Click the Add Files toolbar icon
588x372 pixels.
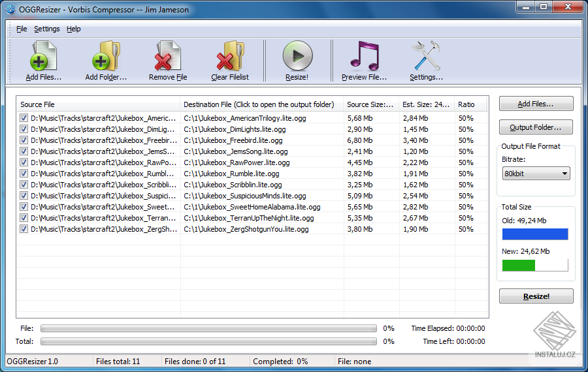pos(43,56)
